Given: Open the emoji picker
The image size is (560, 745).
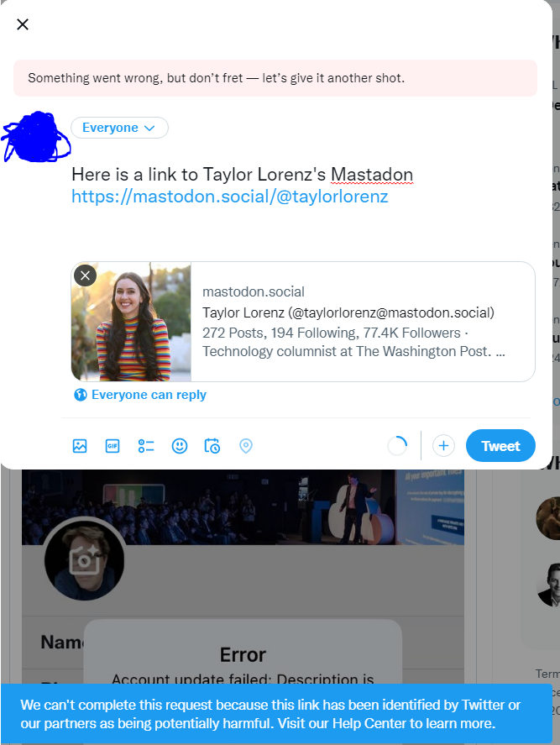Looking at the screenshot, I should [180, 446].
